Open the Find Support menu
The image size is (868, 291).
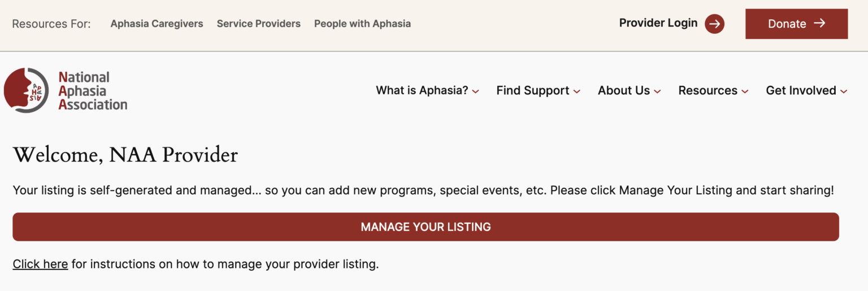coord(533,90)
